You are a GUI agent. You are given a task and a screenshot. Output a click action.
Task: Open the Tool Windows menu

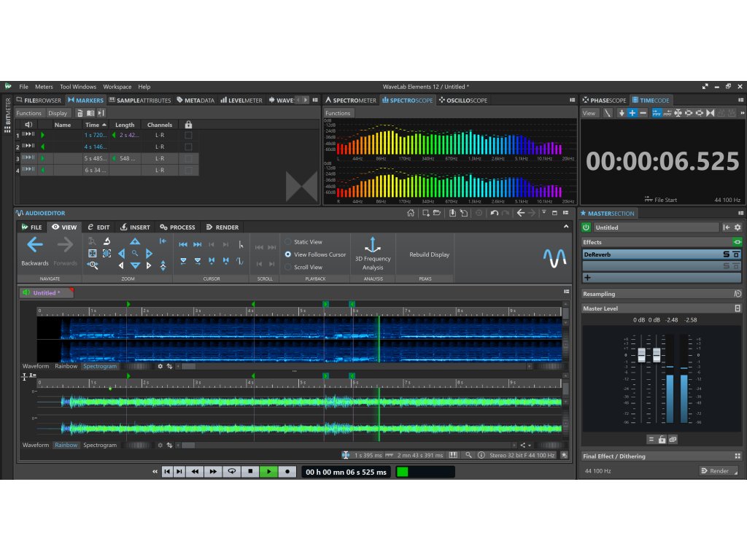click(78, 87)
